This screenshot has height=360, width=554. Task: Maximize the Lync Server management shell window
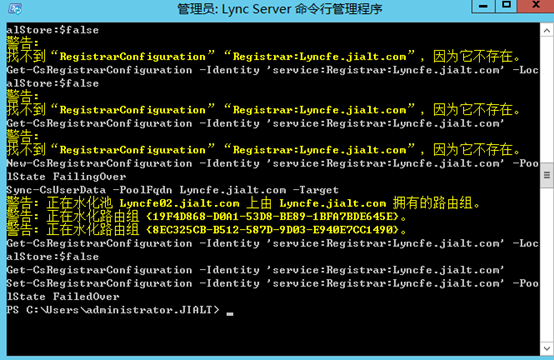click(506, 6)
